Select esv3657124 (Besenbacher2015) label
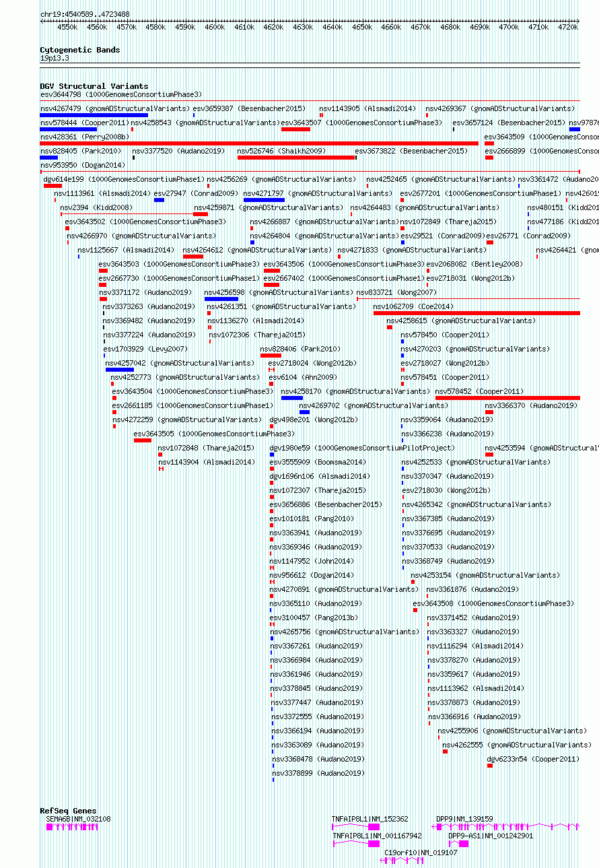This screenshot has width=599, height=868. tap(509, 123)
